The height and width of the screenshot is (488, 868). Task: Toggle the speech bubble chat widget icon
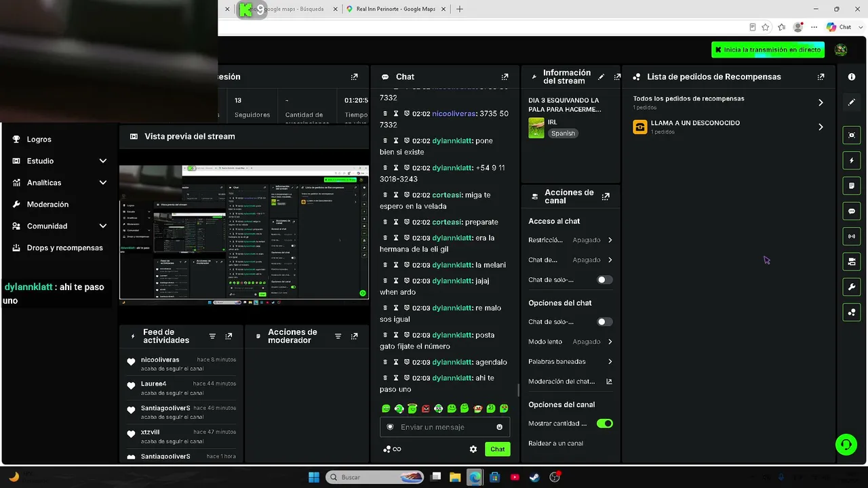[852, 211]
